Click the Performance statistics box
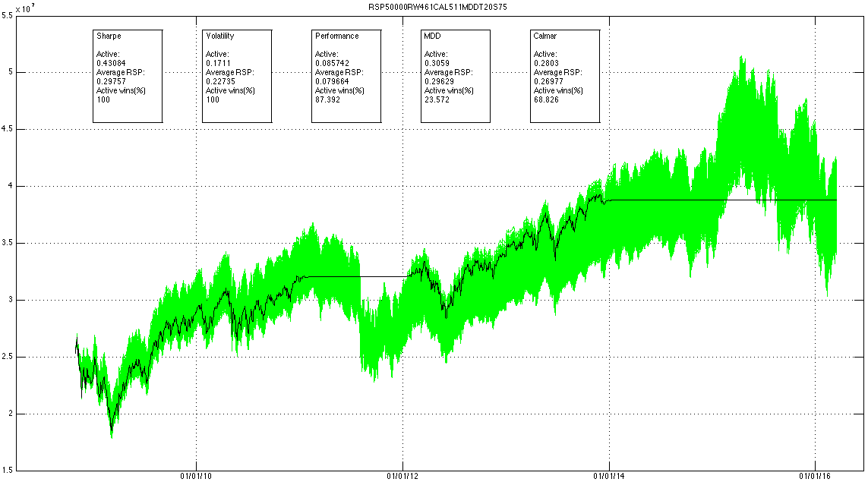The height and width of the screenshot is (482, 868). coord(346,76)
